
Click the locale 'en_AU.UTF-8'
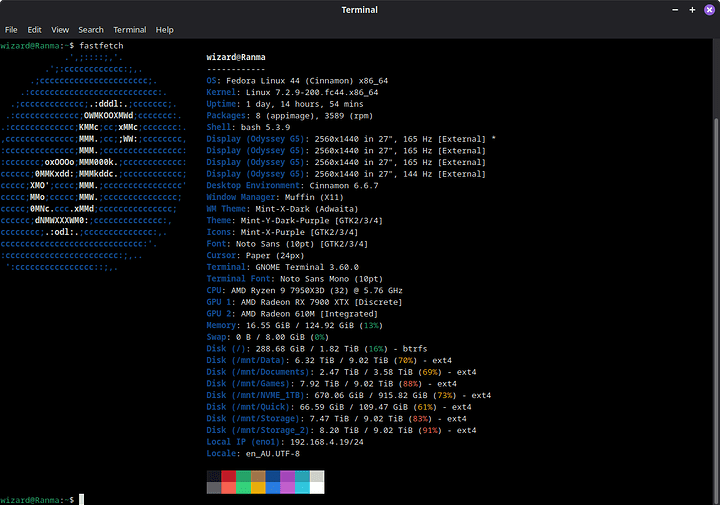[x=273, y=454]
